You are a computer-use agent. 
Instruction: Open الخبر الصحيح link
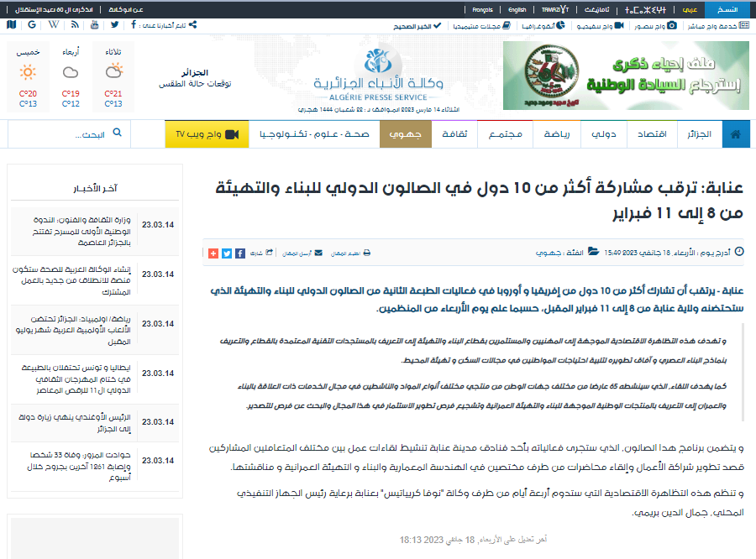pyautogui.click(x=417, y=25)
